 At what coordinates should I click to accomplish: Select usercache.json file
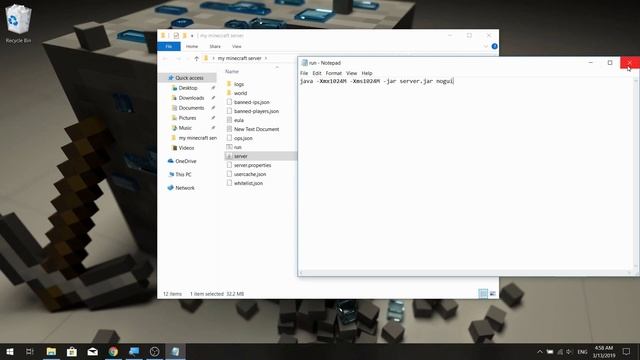[250, 174]
